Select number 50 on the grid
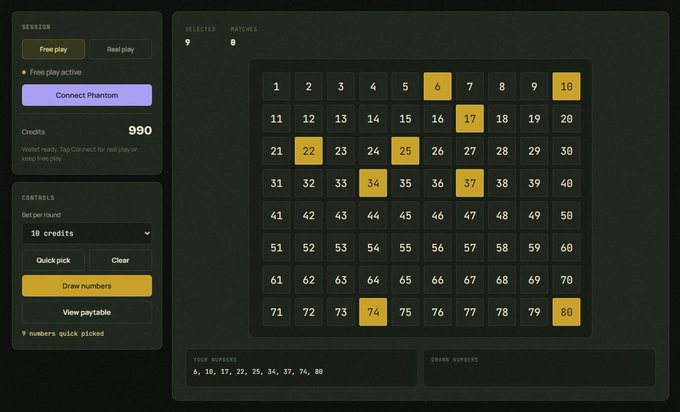 [566, 215]
